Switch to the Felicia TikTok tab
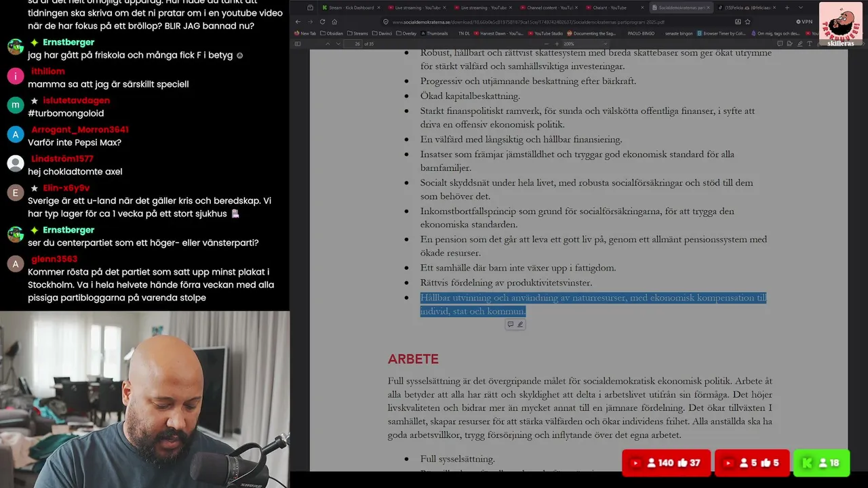The image size is (868, 488). pyautogui.click(x=747, y=7)
